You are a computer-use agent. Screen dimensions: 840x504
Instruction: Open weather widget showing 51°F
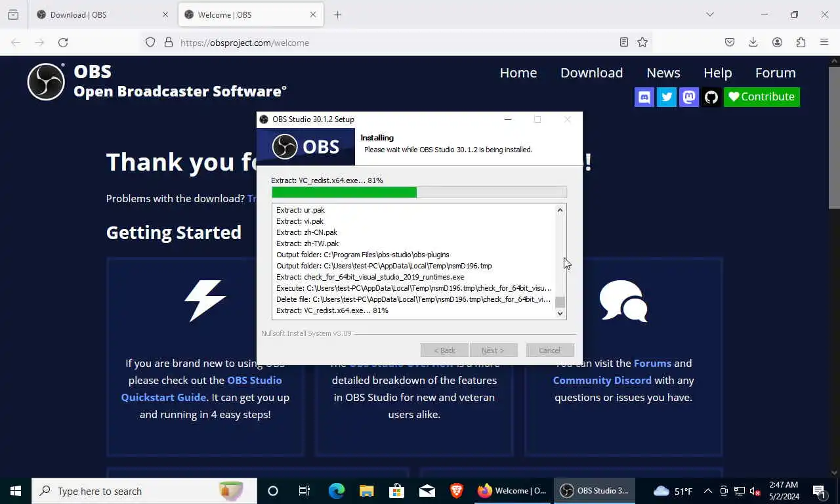tap(673, 491)
